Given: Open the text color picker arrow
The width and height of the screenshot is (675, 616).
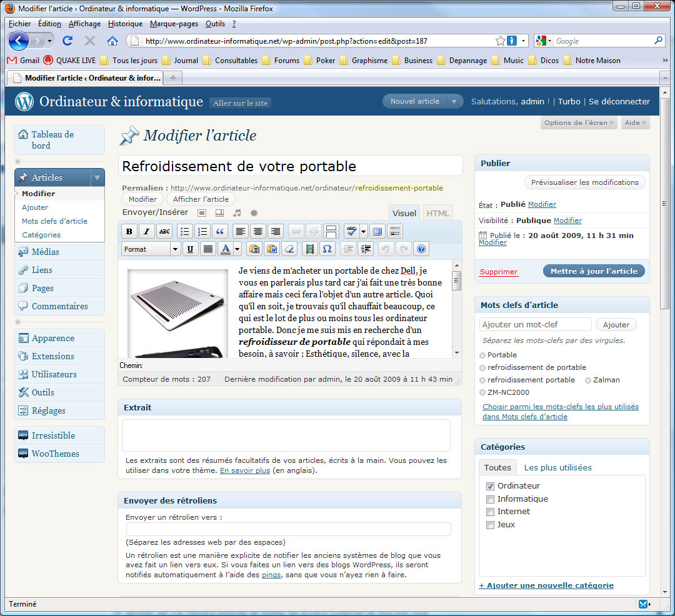Looking at the screenshot, I should 237,249.
